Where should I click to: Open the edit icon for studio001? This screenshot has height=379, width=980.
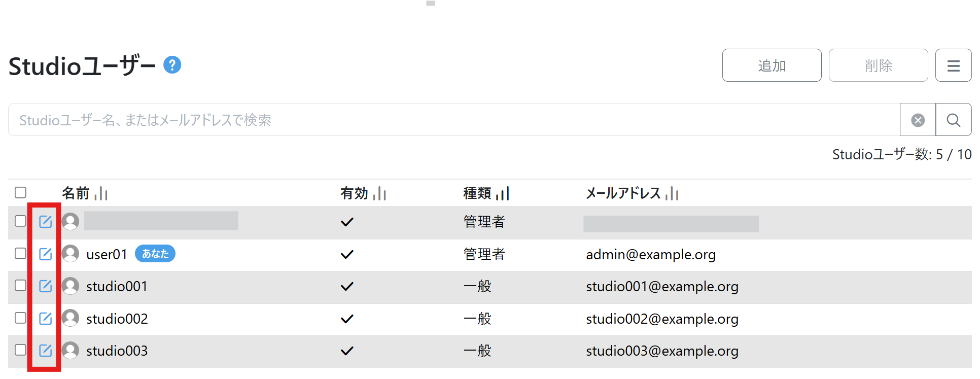pyautogui.click(x=46, y=286)
